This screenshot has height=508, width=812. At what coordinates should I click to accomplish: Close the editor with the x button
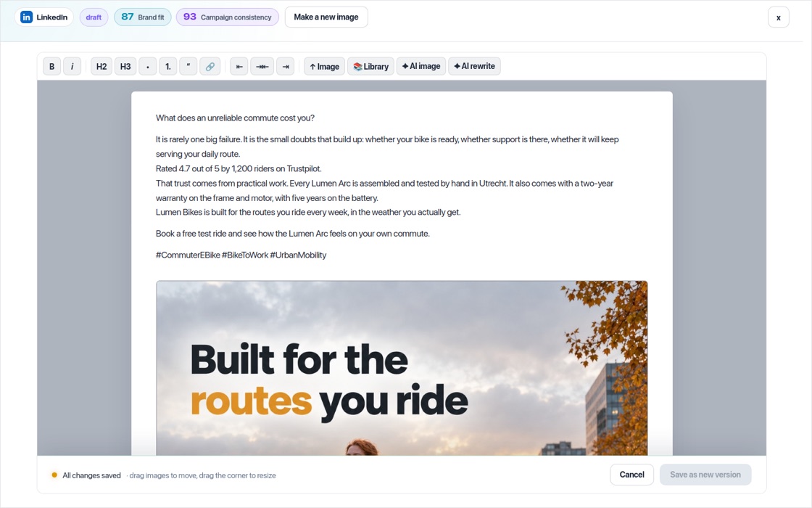point(779,17)
